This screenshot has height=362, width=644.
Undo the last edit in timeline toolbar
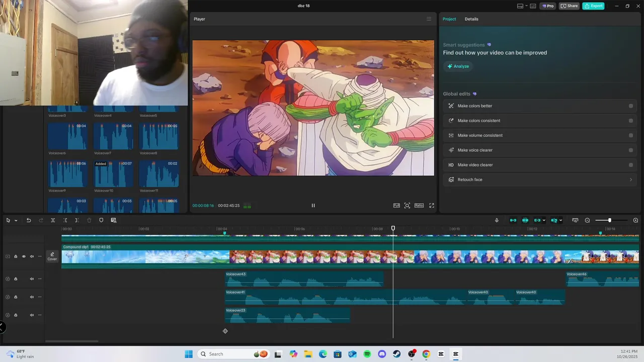[29, 220]
